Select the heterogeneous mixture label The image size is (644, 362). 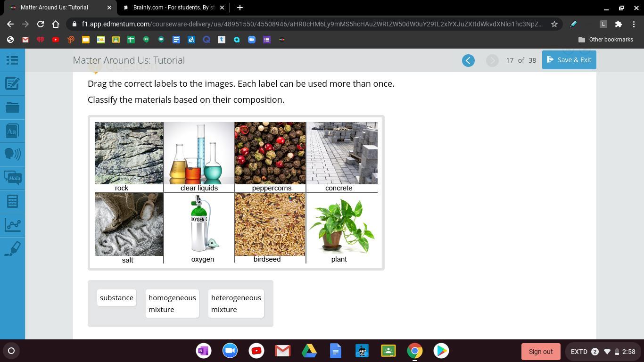(x=236, y=304)
